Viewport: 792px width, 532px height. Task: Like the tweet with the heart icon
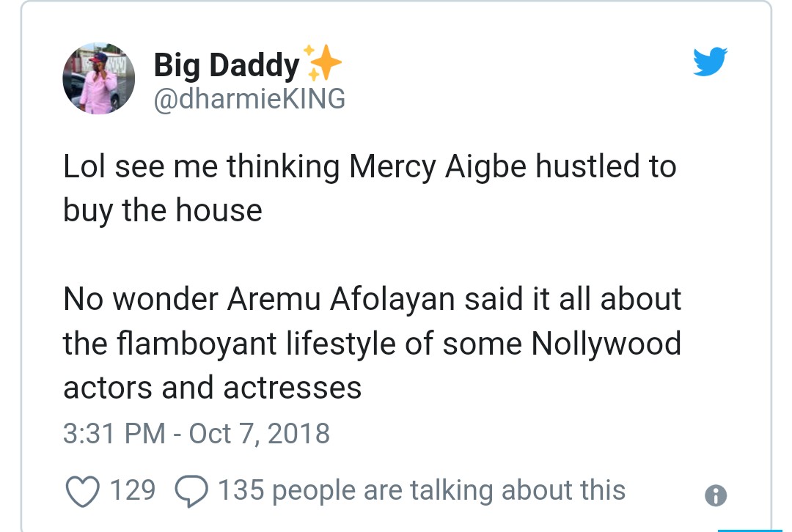[x=82, y=490]
